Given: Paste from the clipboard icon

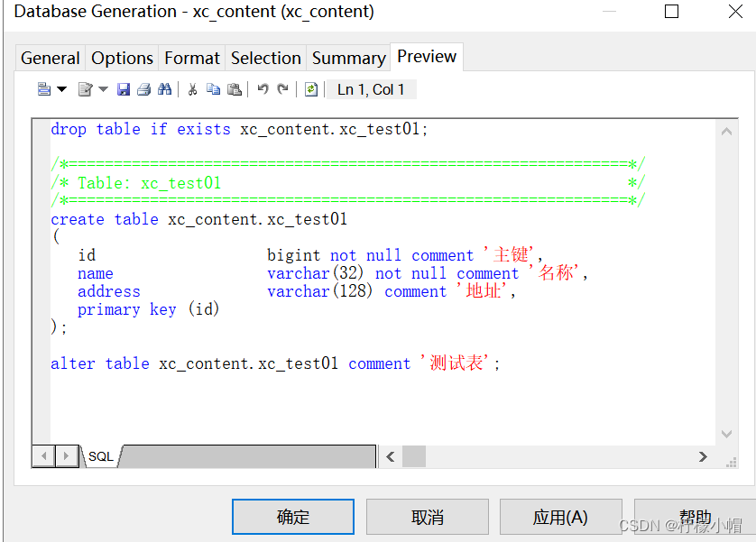Looking at the screenshot, I should (235, 89).
